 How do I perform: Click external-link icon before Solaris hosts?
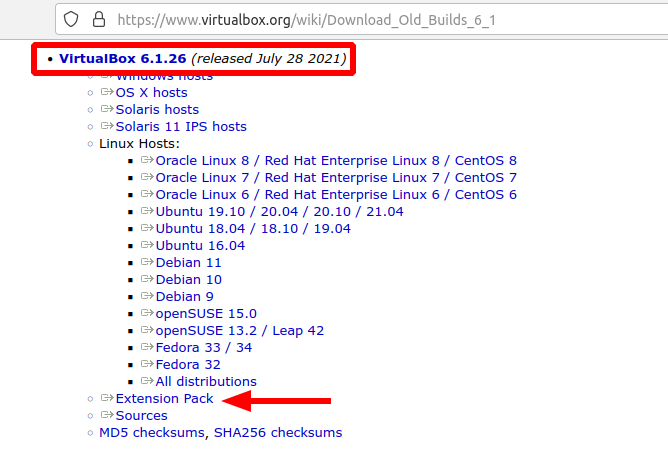click(x=107, y=109)
